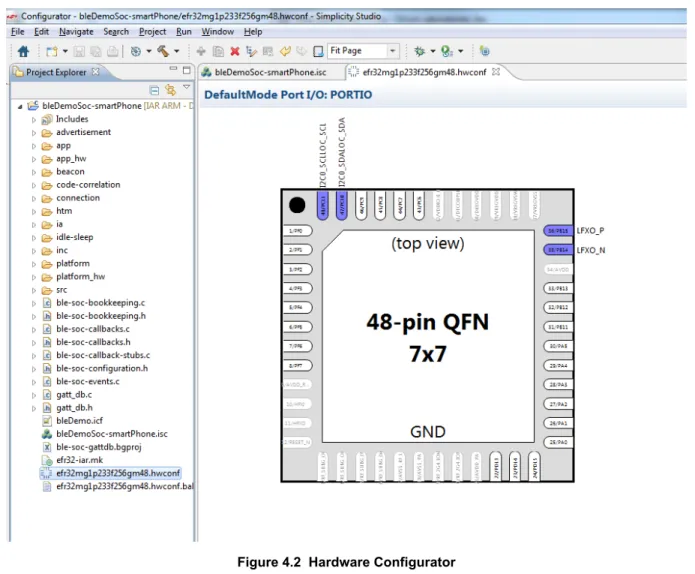Click pin 25/PA0 on the chip
The image size is (695, 574).
click(558, 442)
